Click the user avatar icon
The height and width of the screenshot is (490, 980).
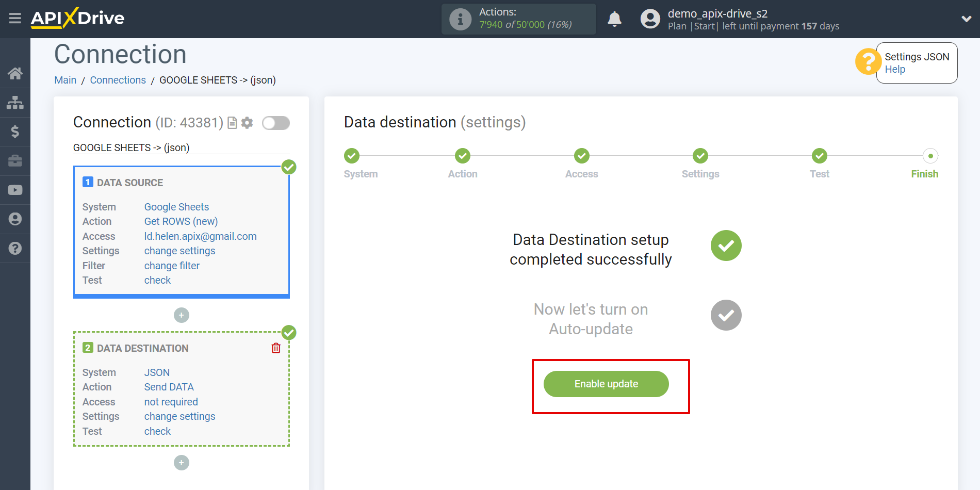(x=650, y=19)
